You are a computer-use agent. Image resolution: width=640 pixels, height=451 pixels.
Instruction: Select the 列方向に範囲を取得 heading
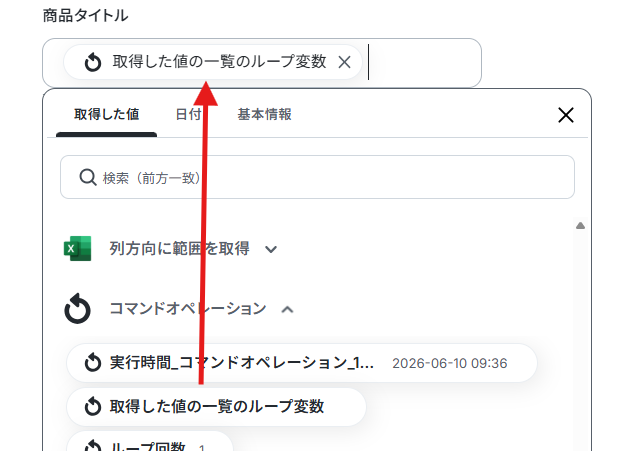click(179, 249)
